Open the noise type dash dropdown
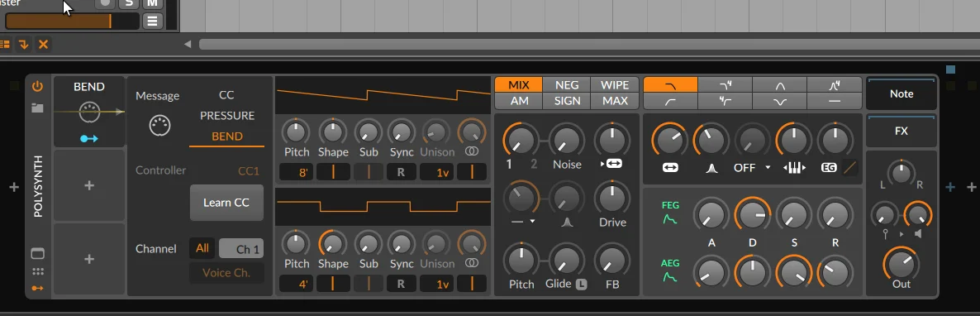This screenshot has height=316, width=980. click(x=522, y=221)
